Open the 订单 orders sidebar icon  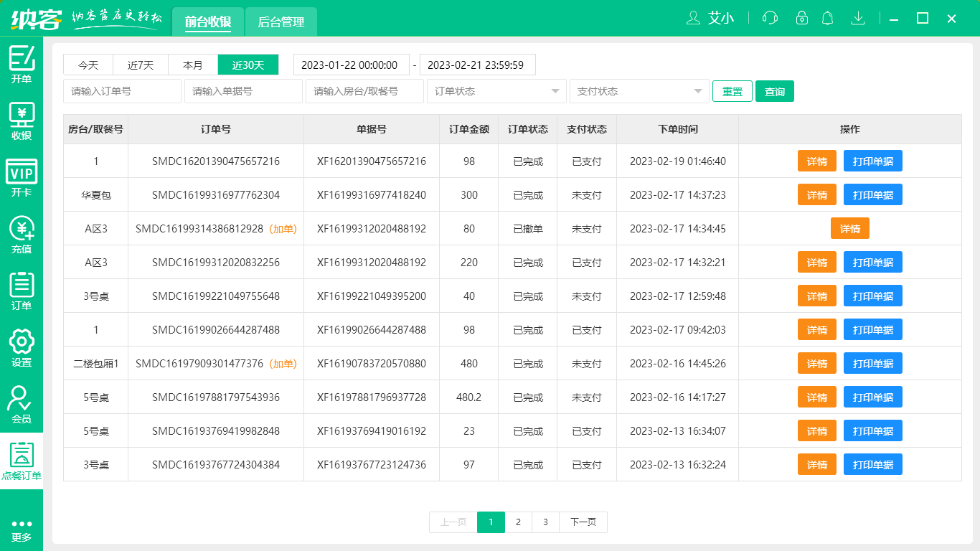tap(22, 291)
